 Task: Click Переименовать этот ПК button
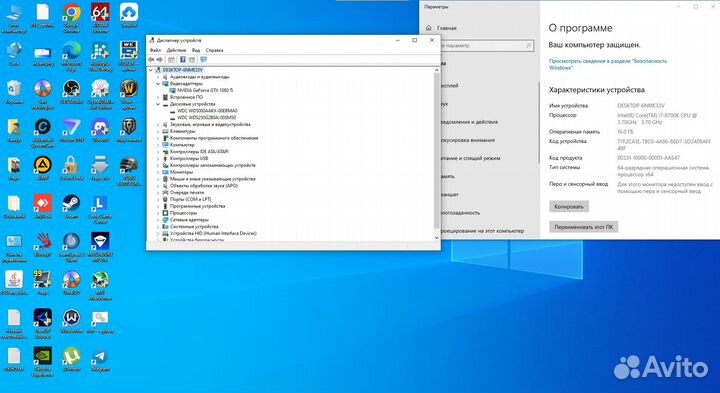pyautogui.click(x=583, y=227)
